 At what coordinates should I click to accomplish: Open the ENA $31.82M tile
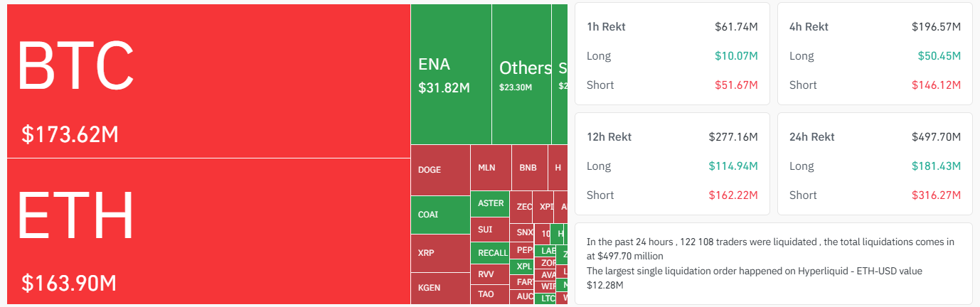[451, 75]
